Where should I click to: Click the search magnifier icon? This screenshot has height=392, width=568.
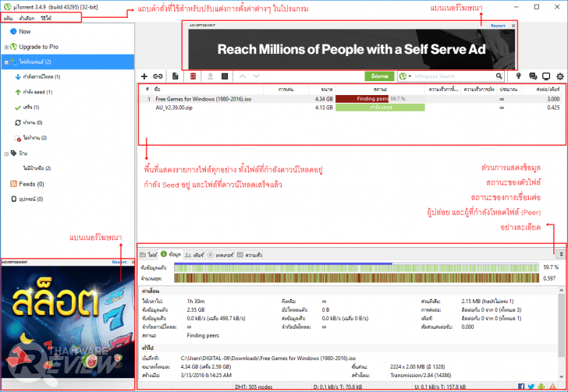pyautogui.click(x=499, y=76)
